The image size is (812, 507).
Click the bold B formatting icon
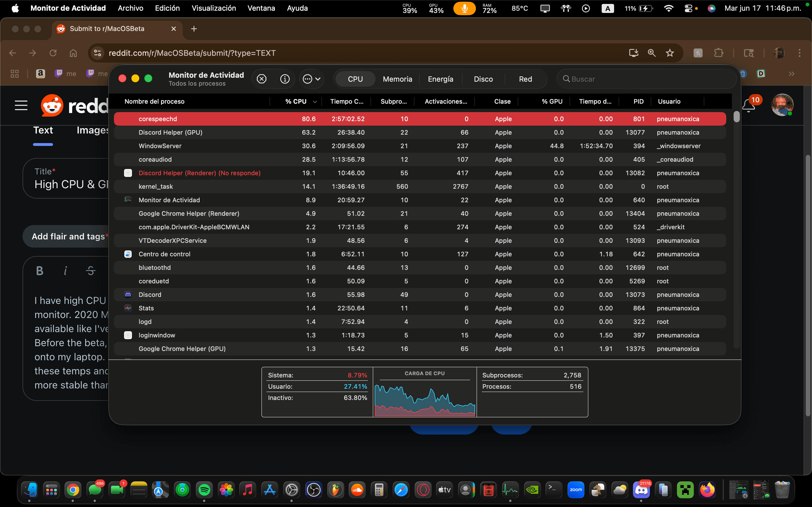tap(39, 271)
